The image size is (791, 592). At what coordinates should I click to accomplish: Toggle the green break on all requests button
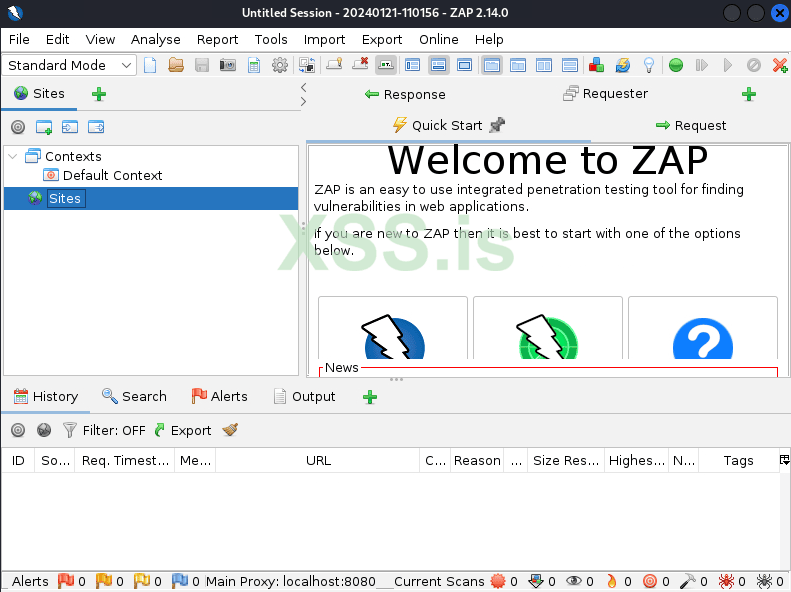pos(675,65)
